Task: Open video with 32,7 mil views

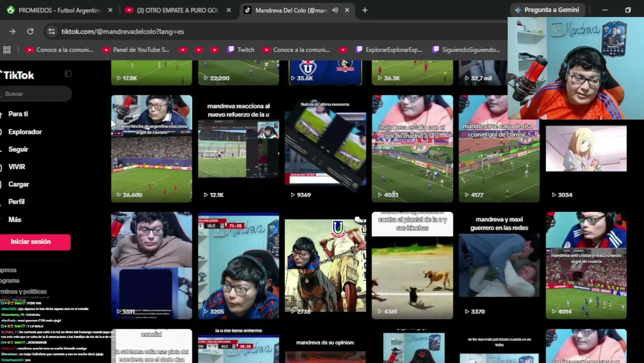Action: [483, 73]
